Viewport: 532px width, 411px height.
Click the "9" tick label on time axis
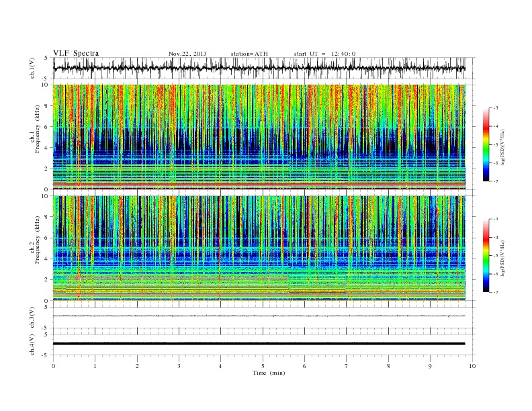(x=430, y=366)
